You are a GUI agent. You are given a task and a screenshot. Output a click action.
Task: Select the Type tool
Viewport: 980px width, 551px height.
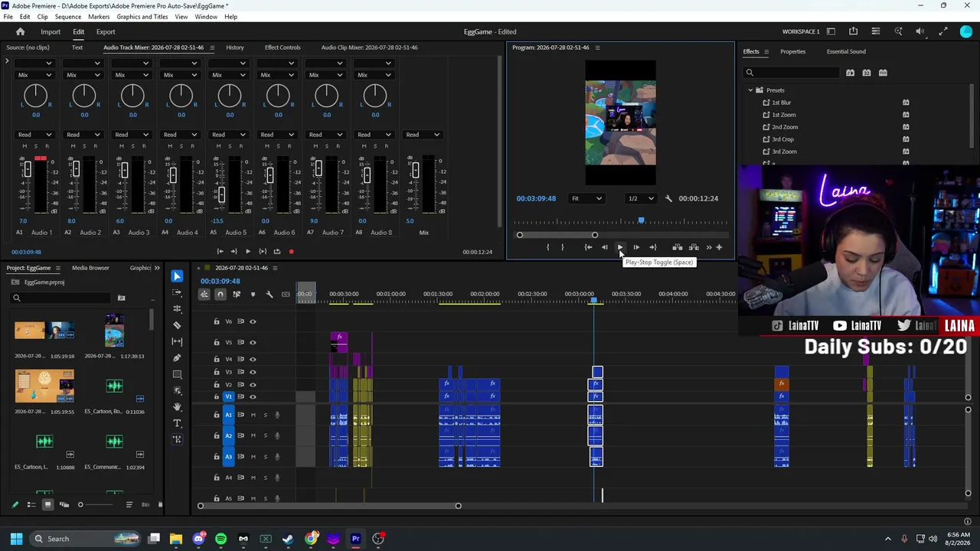pos(177,423)
